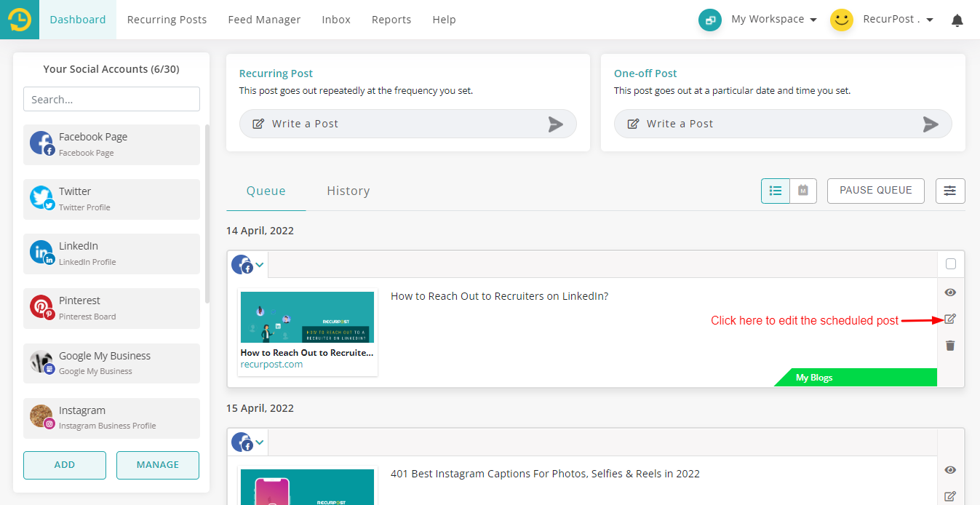Select the 'Twitter Profile' account row

tap(111, 199)
